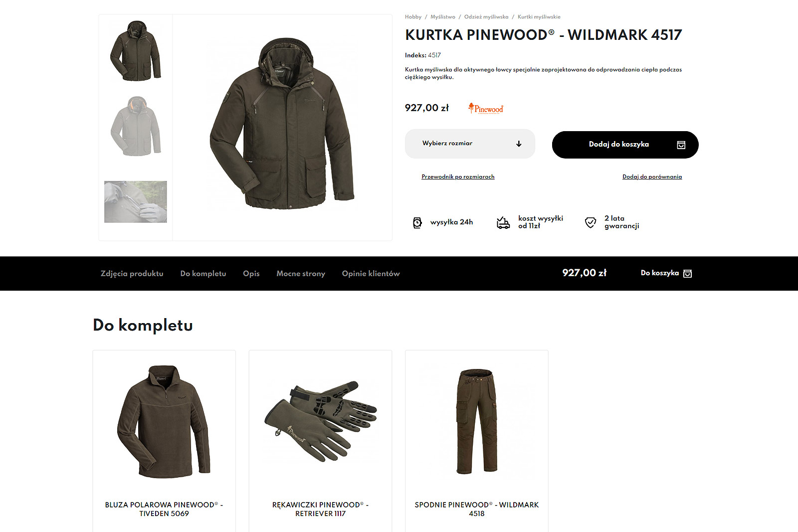798x532 pixels.
Task: Click the wysyłka 24h clock icon
Action: pos(417,222)
